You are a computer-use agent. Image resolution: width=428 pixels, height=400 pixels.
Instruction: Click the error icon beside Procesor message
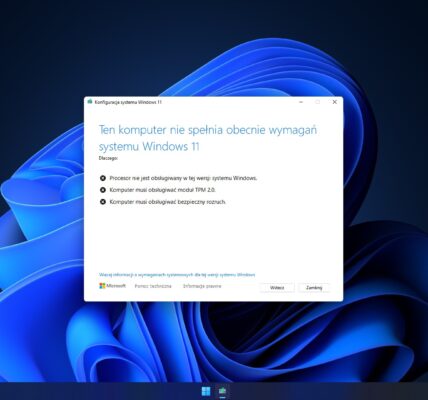pyautogui.click(x=103, y=178)
